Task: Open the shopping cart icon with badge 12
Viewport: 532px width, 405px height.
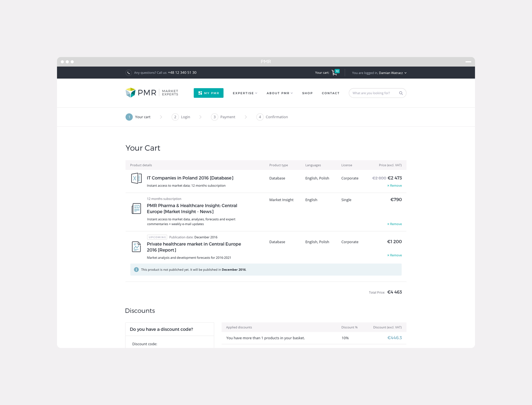Action: [335, 72]
